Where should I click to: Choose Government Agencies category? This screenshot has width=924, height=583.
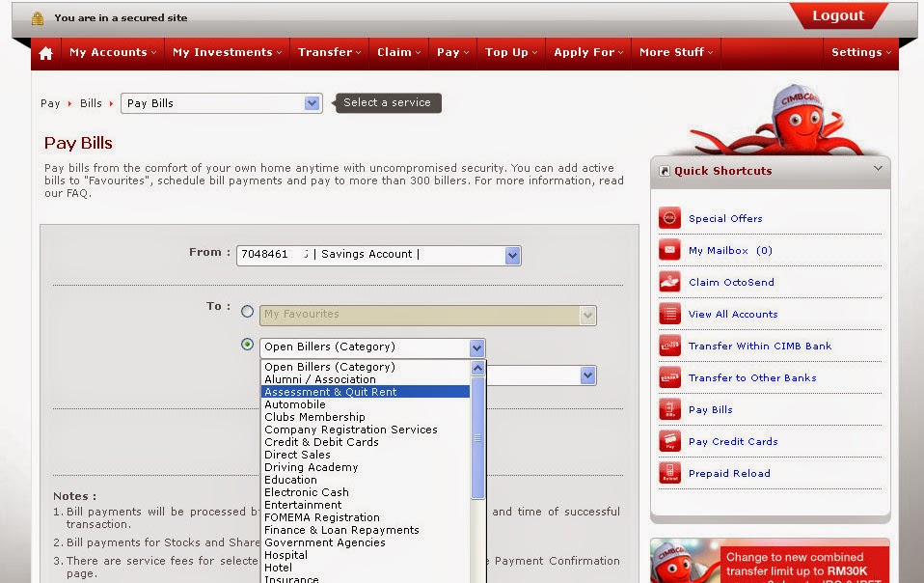[366, 542]
